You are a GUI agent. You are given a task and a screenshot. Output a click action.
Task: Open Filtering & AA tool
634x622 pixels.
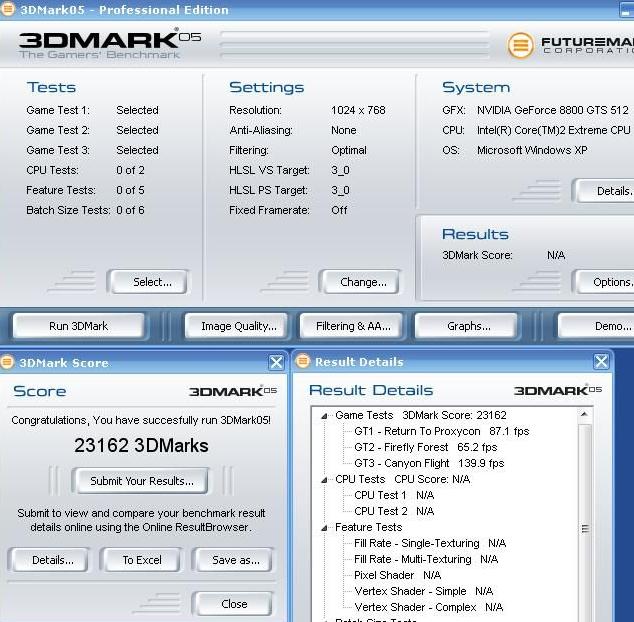coord(351,326)
